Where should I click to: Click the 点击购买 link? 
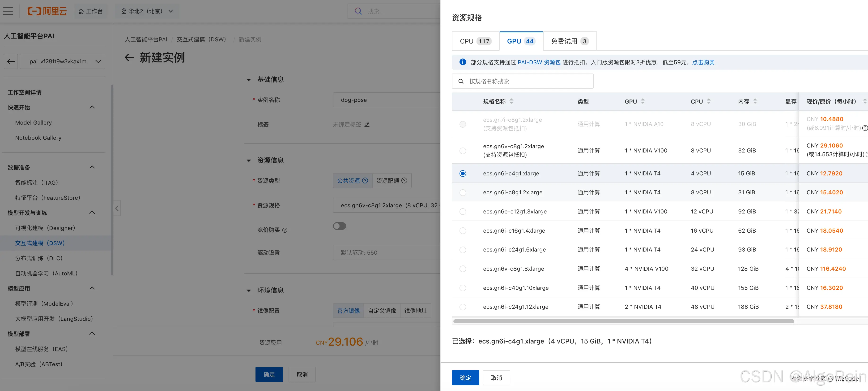(703, 62)
